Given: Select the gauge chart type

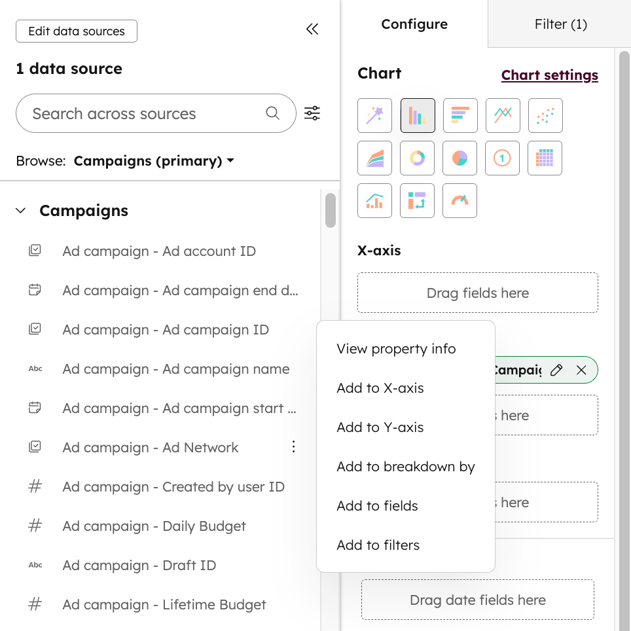Looking at the screenshot, I should point(460,201).
